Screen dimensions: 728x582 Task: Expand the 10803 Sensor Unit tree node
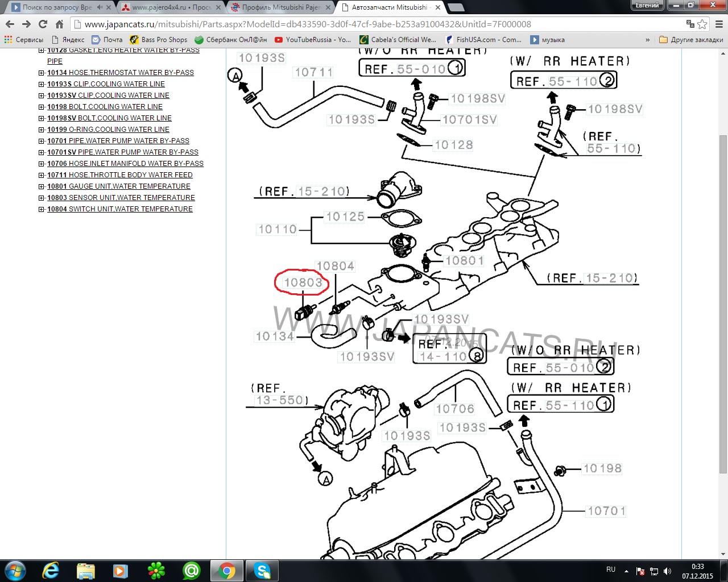(x=42, y=198)
